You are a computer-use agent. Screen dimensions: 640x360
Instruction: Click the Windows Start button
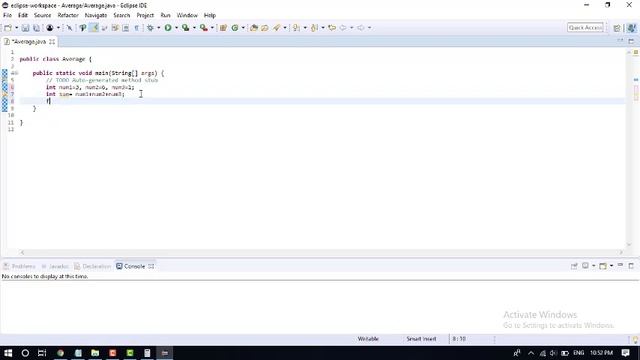(8, 353)
